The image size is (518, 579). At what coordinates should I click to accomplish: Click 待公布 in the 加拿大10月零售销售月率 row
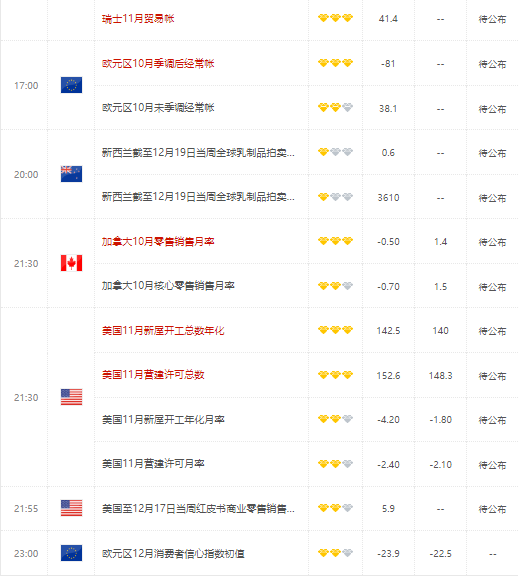pyautogui.click(x=492, y=242)
